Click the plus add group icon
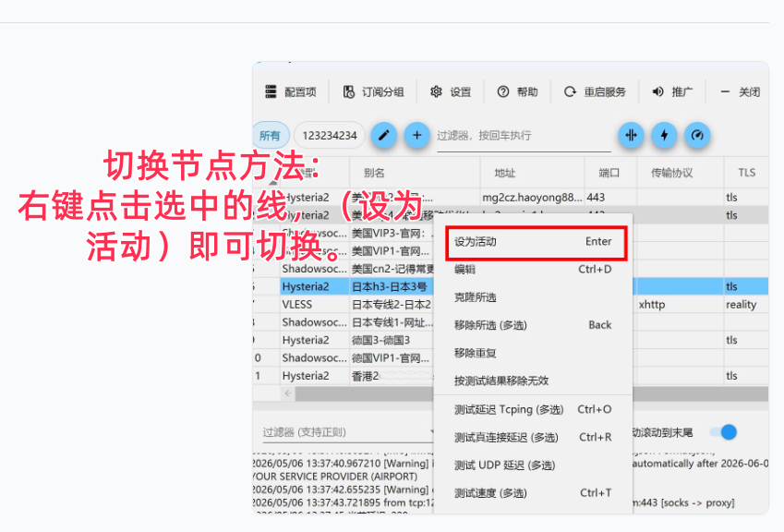Screen dimensions: 784x532 (416, 136)
